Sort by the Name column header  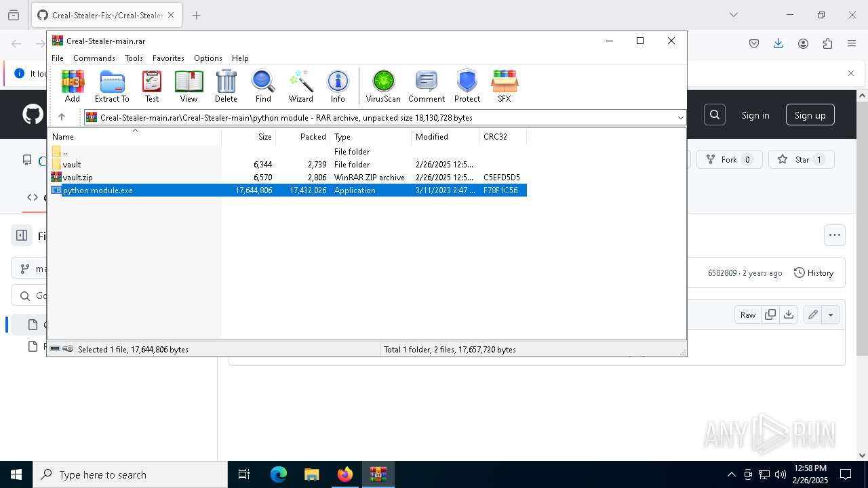click(x=135, y=136)
